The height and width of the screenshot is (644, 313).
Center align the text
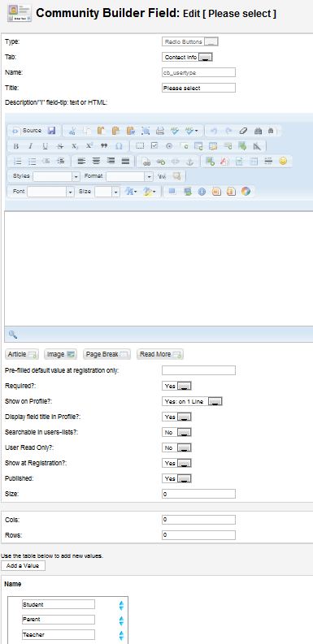pos(96,162)
